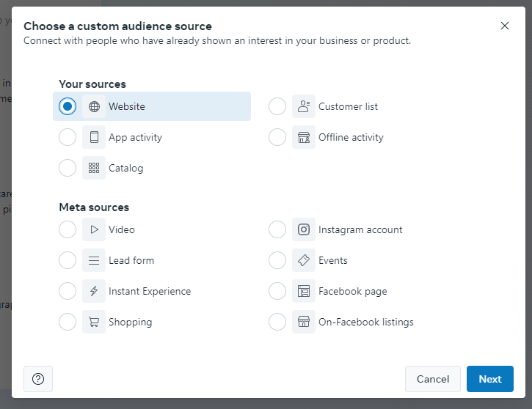The image size is (532, 409).
Task: Click the App activity label
Action: coord(135,137)
